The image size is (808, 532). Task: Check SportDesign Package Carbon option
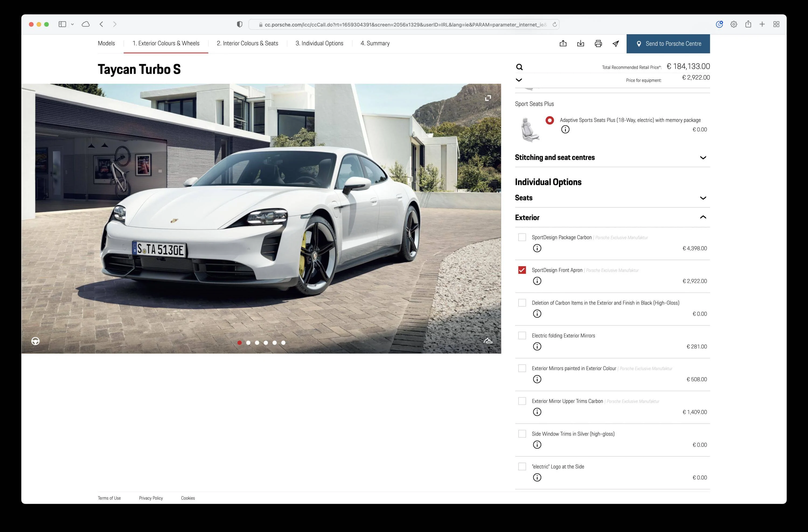point(522,237)
